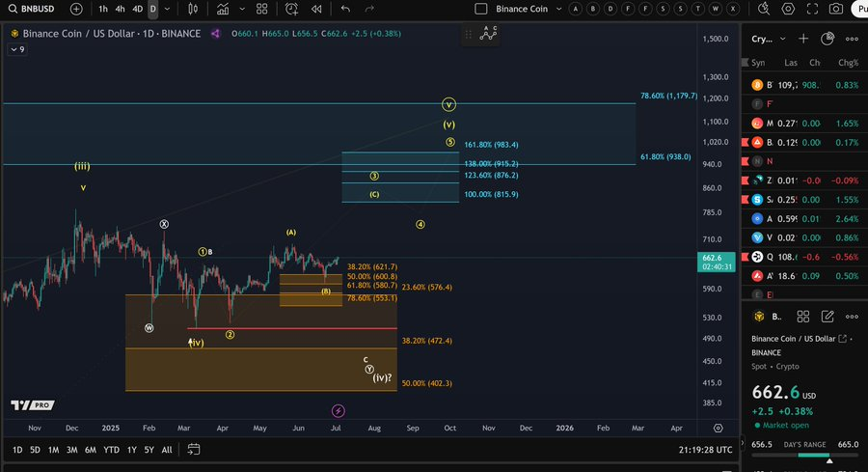Set the chart range to 1Y
Image resolution: width=868 pixels, height=472 pixels.
tap(132, 450)
